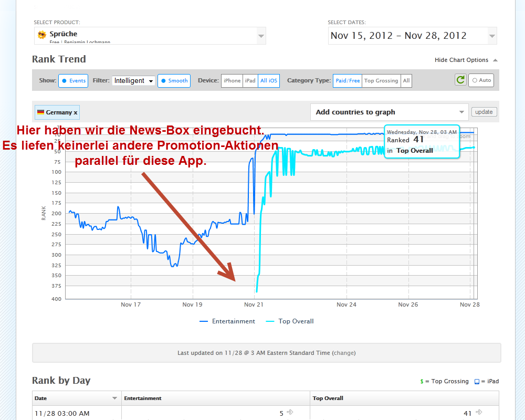Screen dimensions: 525x420
Task: Click the Sprüche app emoji icon
Action: click(x=42, y=35)
